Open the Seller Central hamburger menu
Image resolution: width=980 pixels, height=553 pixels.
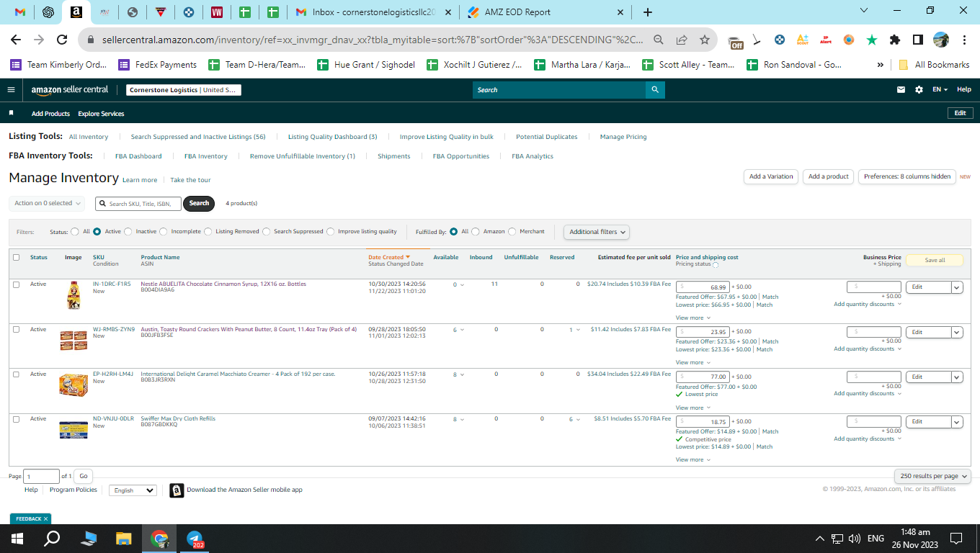coord(11,90)
